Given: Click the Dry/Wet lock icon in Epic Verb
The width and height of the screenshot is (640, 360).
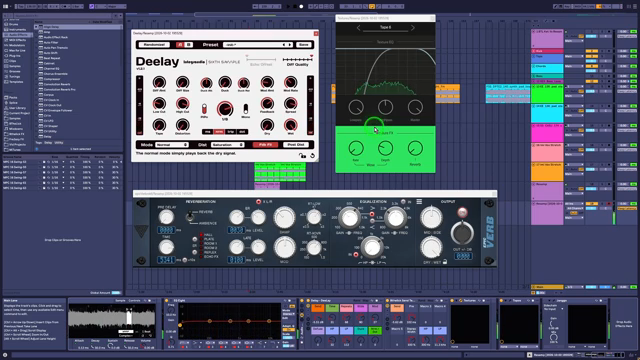Looking at the screenshot, I should click(x=445, y=262).
